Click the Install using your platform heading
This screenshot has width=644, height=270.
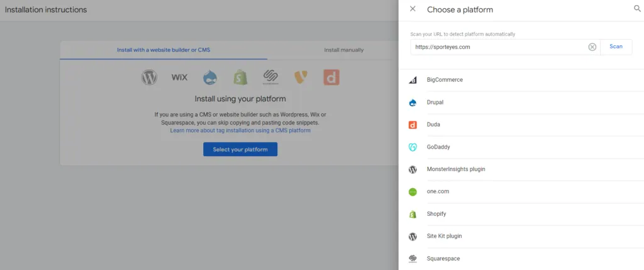240,99
